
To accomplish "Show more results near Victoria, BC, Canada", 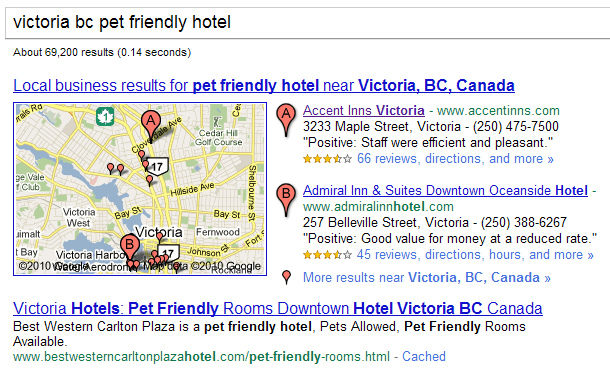I will tap(427, 278).
